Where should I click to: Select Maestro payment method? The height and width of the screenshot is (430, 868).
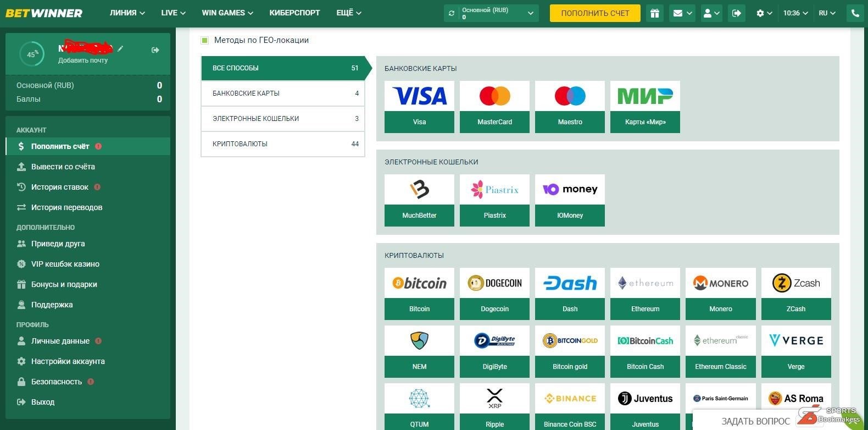click(570, 107)
